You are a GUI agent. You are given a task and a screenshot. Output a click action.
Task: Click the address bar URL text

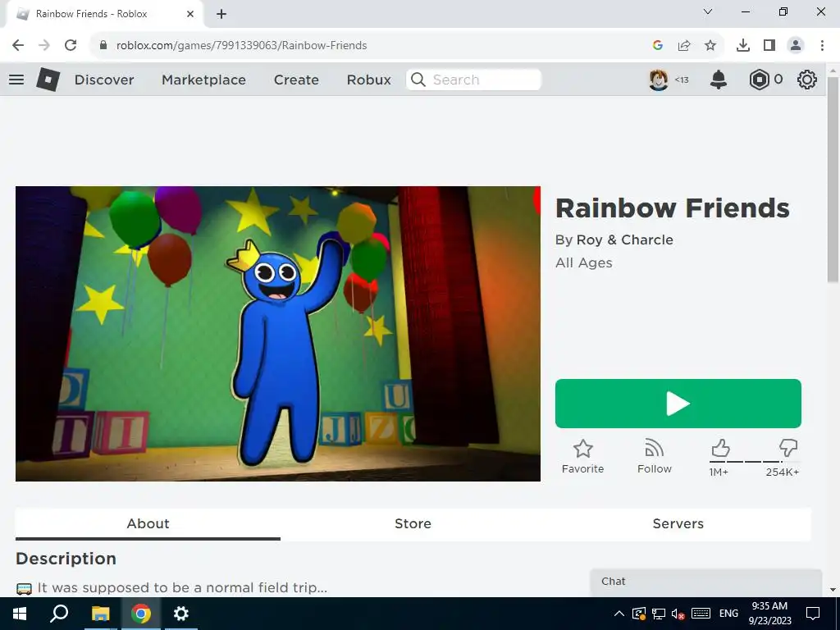click(242, 46)
